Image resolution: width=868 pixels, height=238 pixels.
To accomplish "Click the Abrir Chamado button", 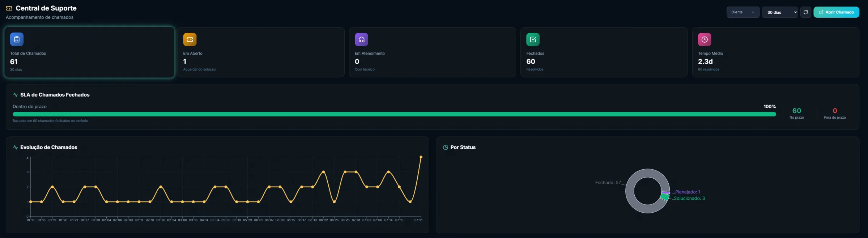I will [x=836, y=12].
